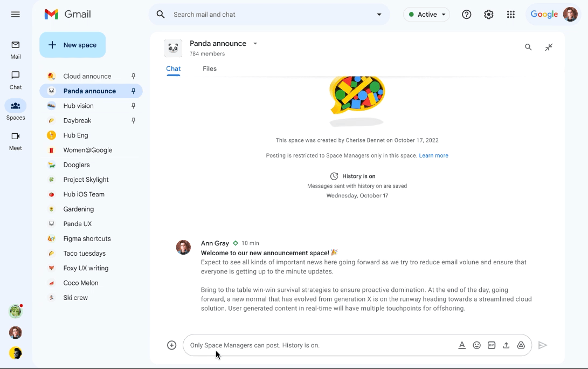Search within Panda announce space
This screenshot has width=588, height=369.
(528, 47)
